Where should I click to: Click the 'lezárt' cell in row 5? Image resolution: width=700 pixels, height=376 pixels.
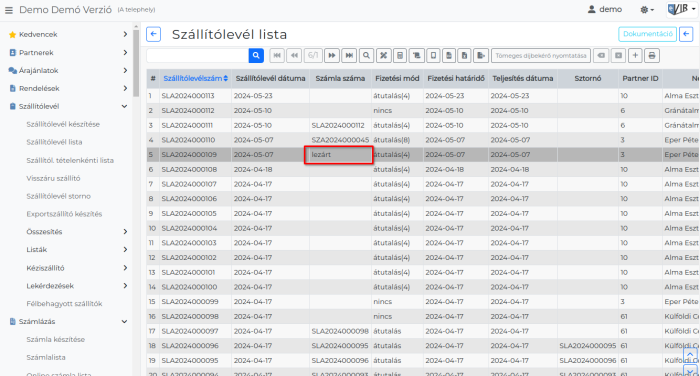[339, 155]
